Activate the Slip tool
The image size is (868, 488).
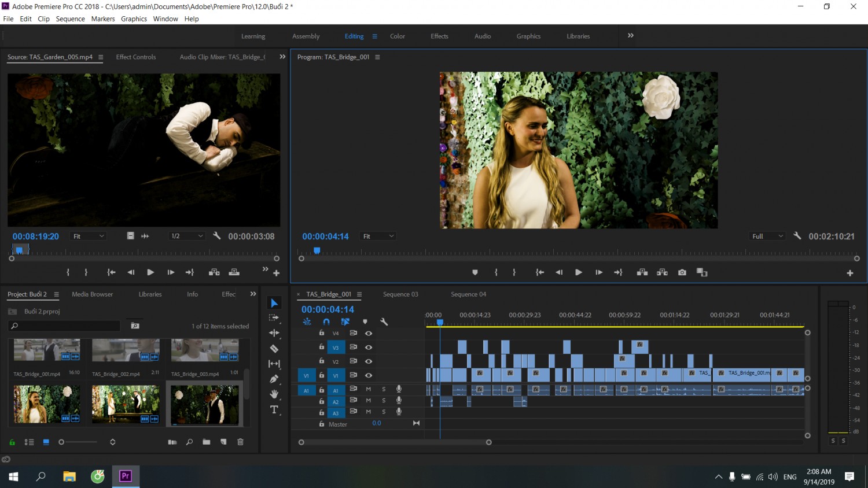(x=274, y=364)
